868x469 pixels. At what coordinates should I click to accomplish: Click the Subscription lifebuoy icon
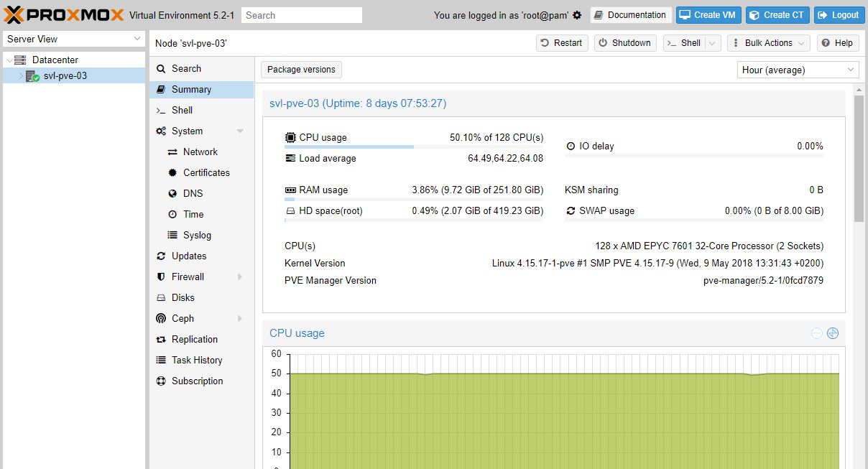pos(161,381)
